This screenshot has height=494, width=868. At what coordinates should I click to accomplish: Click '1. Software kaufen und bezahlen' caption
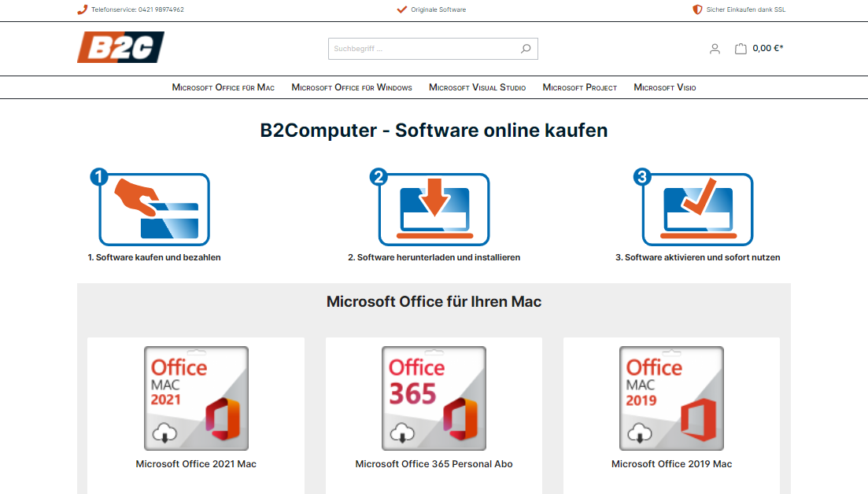(154, 257)
